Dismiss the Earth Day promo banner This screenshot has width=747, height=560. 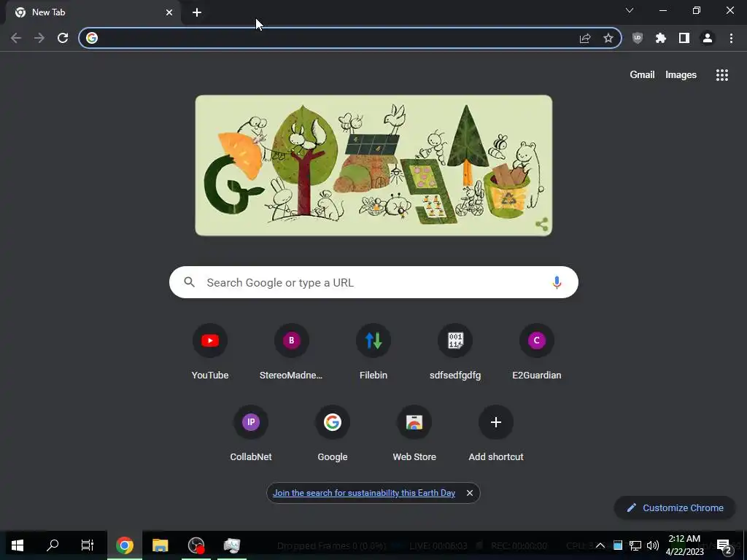coord(470,493)
